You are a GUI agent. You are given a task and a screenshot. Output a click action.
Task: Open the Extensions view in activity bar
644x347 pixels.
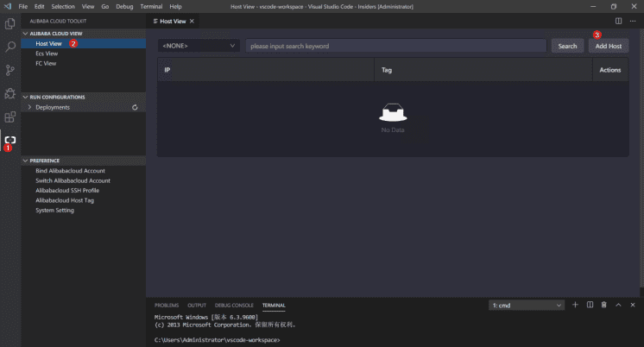tap(9, 117)
